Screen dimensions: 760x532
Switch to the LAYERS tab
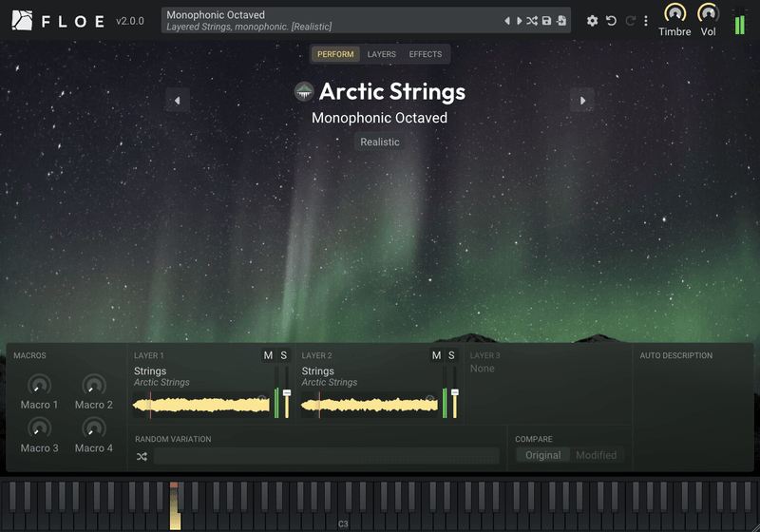point(382,54)
